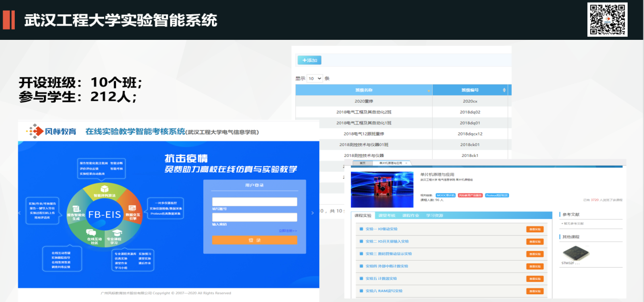Click the 报告智能化生成 document icon
This screenshot has width=644, height=302.
[x=77, y=208]
